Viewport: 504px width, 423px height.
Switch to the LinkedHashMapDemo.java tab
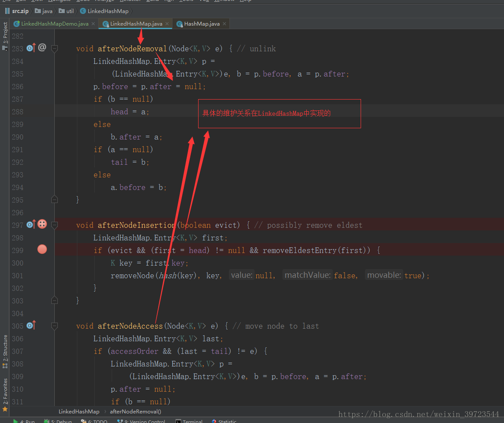click(x=54, y=24)
